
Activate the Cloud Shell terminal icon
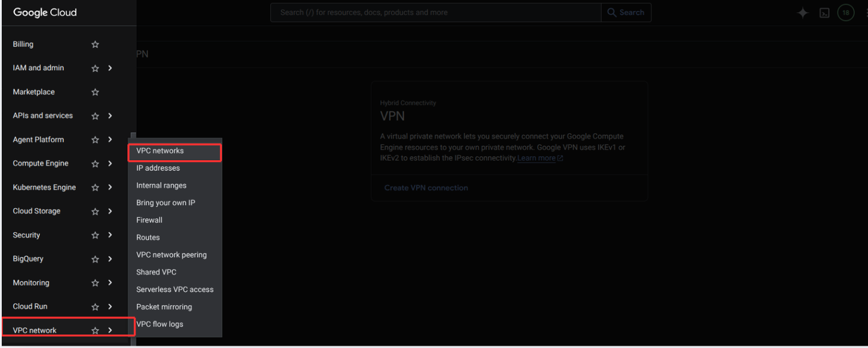(x=824, y=13)
